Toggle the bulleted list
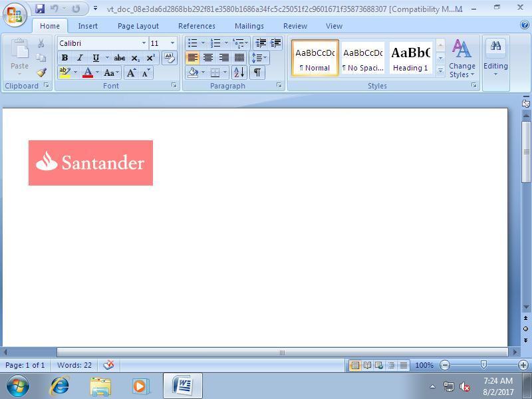Viewport: 532px width, 399px height. (x=192, y=42)
